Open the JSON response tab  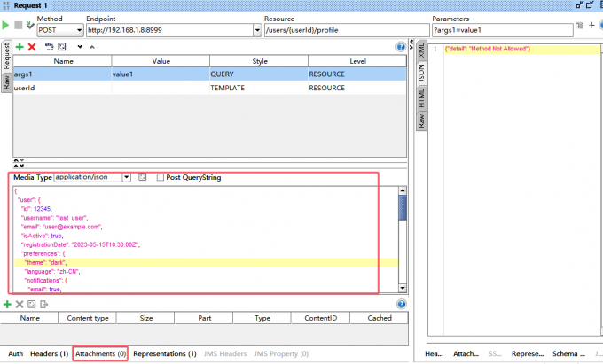(421, 73)
